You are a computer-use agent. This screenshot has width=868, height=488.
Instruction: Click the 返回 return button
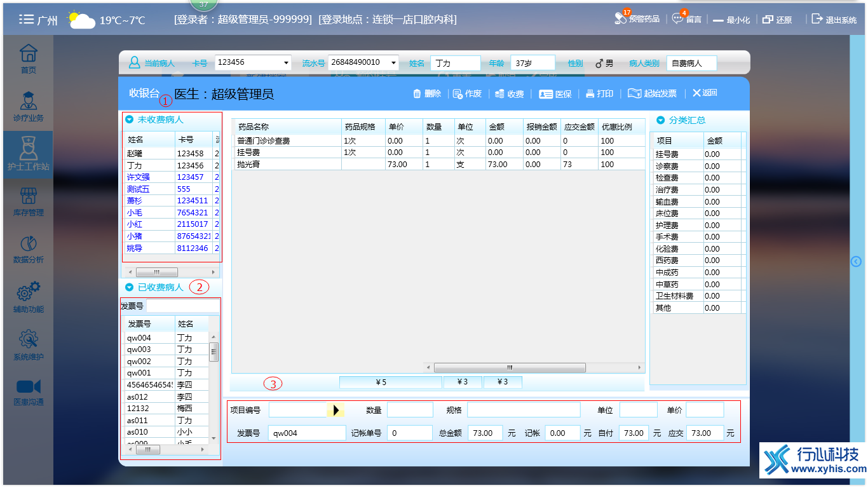(704, 93)
